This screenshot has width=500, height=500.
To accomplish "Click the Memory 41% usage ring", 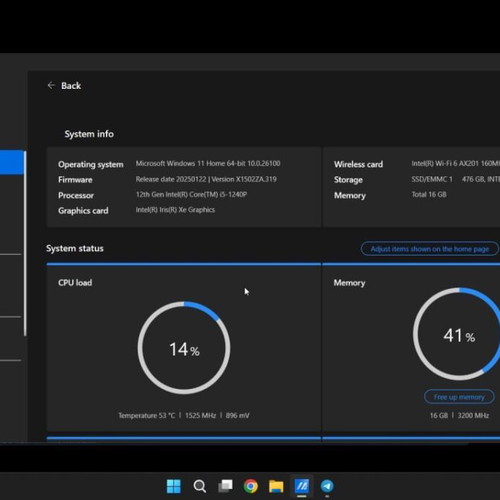I will (x=459, y=334).
